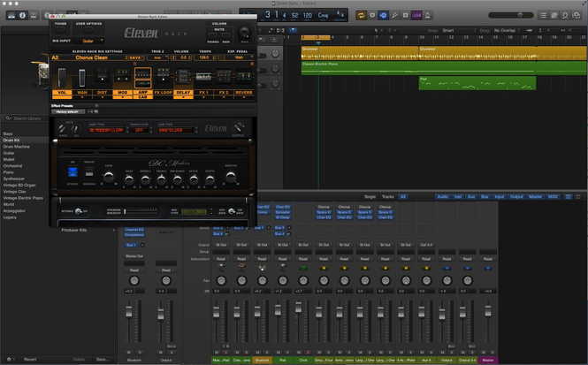The image size is (588, 365).
Task: Open the Snap Smart dropdown
Action: 459,30
